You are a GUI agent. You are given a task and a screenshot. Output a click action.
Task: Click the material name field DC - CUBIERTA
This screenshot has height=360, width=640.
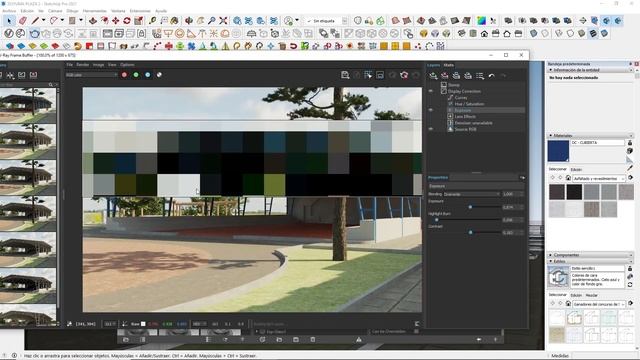tap(597, 143)
